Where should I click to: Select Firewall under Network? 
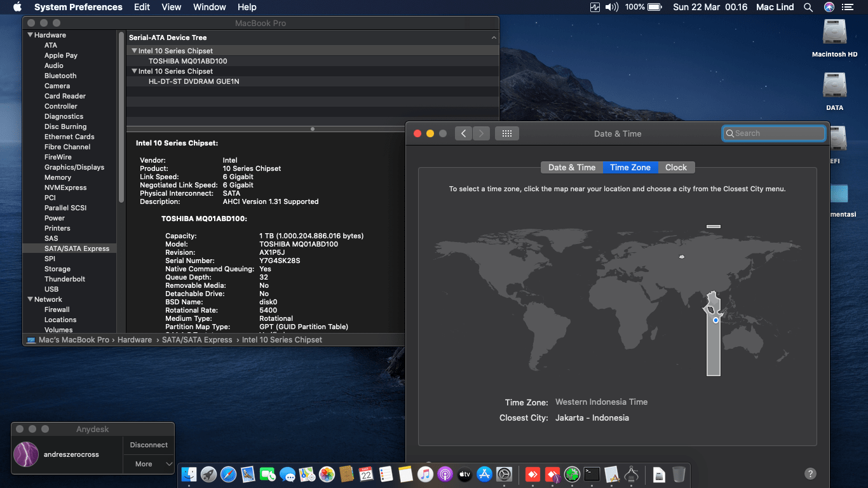point(57,309)
